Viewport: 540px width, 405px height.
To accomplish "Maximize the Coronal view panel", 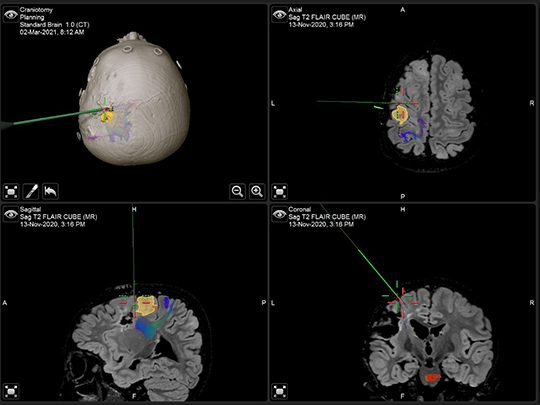I will click(280, 391).
